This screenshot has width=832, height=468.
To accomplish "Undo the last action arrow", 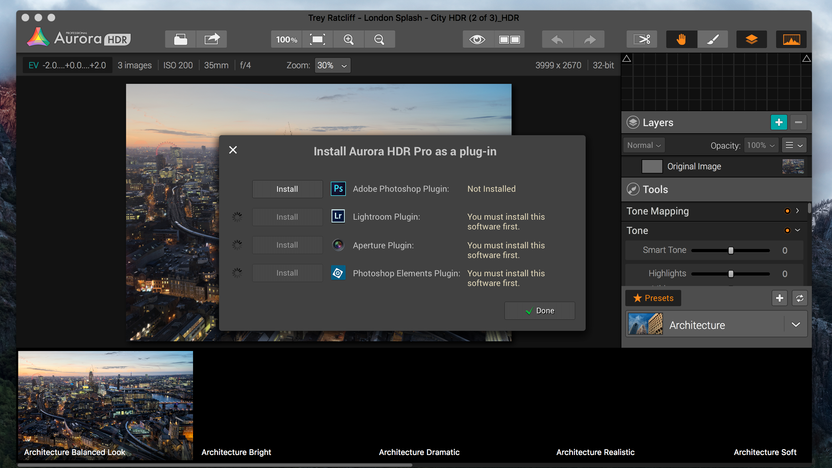I will (557, 39).
